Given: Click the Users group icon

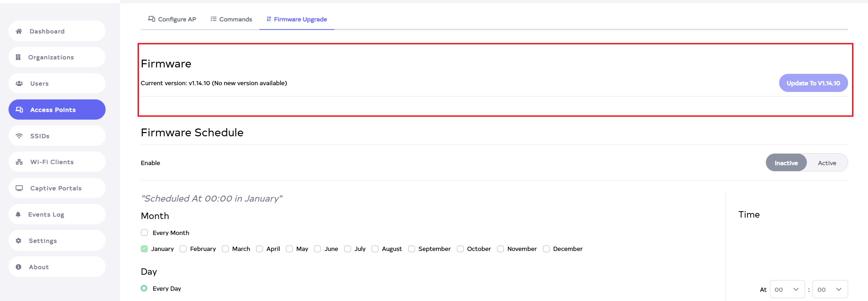Looking at the screenshot, I should [19, 83].
